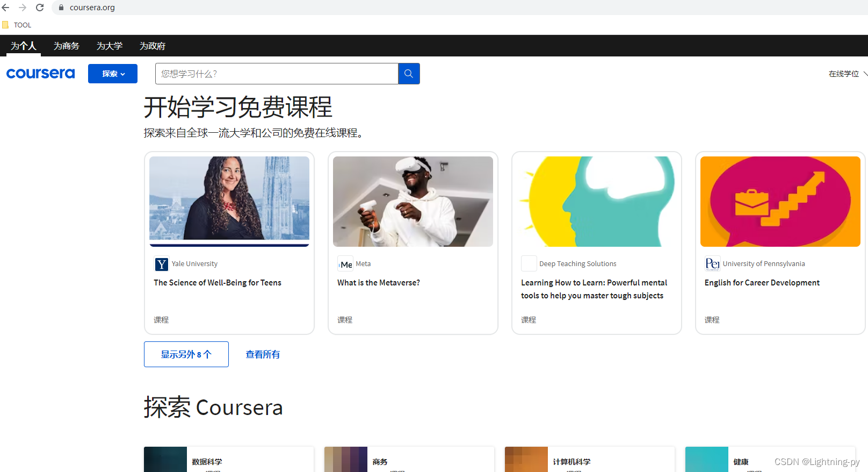Click the University of Pennsylvania logo icon
The width and height of the screenshot is (868, 472).
tap(712, 264)
